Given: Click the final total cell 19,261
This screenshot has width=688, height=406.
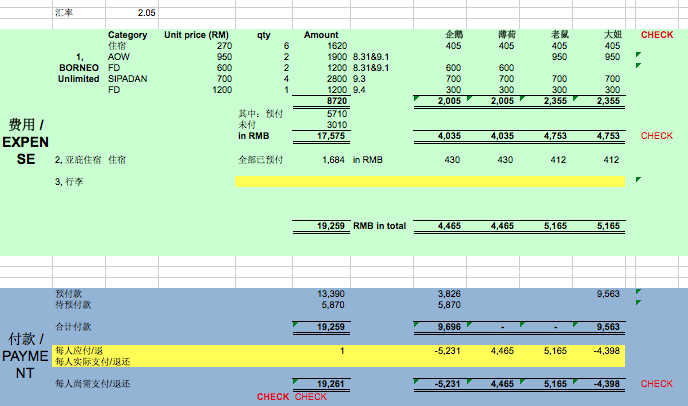Looking at the screenshot, I should pyautogui.click(x=331, y=384).
